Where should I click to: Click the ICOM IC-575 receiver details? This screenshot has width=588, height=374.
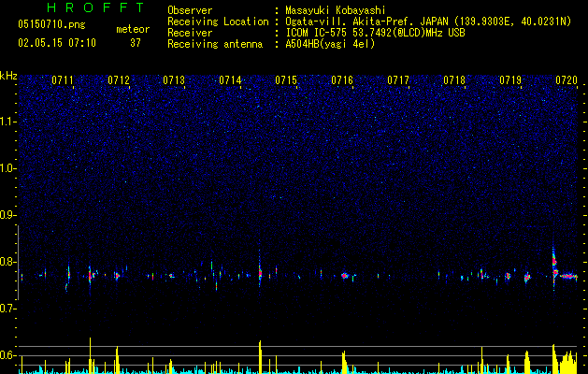pos(375,33)
